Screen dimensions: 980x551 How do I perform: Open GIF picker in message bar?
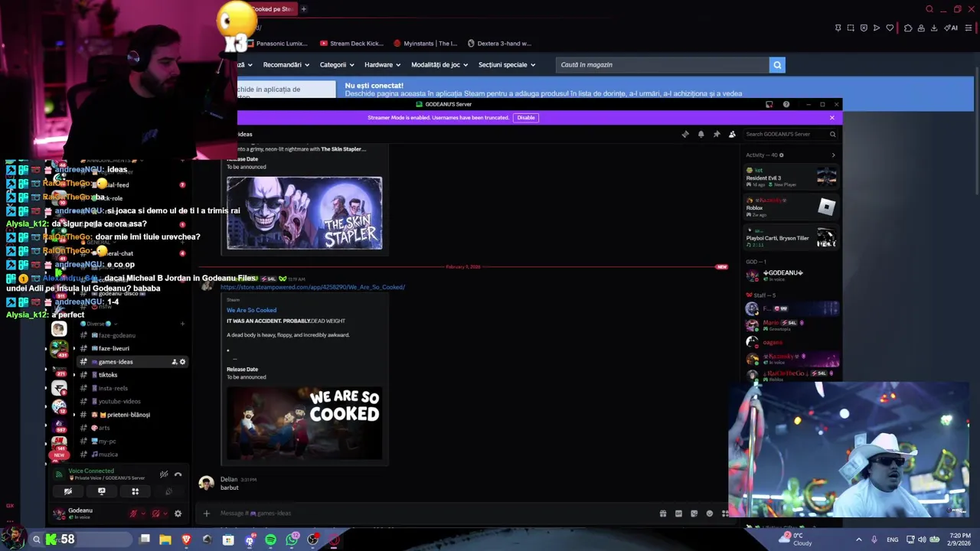(678, 514)
